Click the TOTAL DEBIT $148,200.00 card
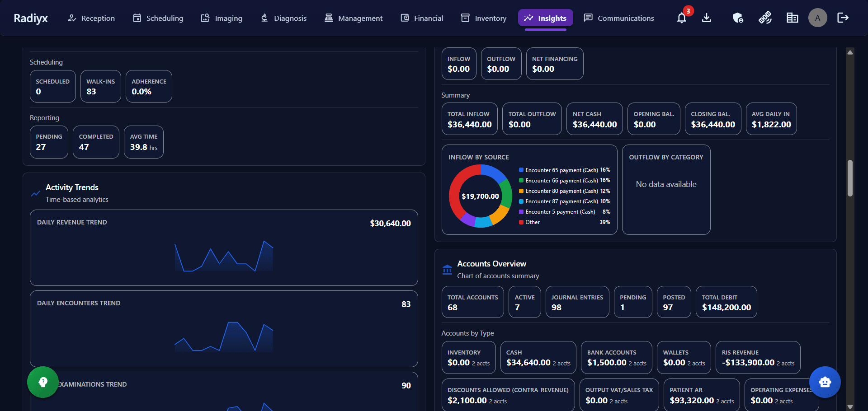Image resolution: width=868 pixels, height=411 pixels. coord(726,302)
